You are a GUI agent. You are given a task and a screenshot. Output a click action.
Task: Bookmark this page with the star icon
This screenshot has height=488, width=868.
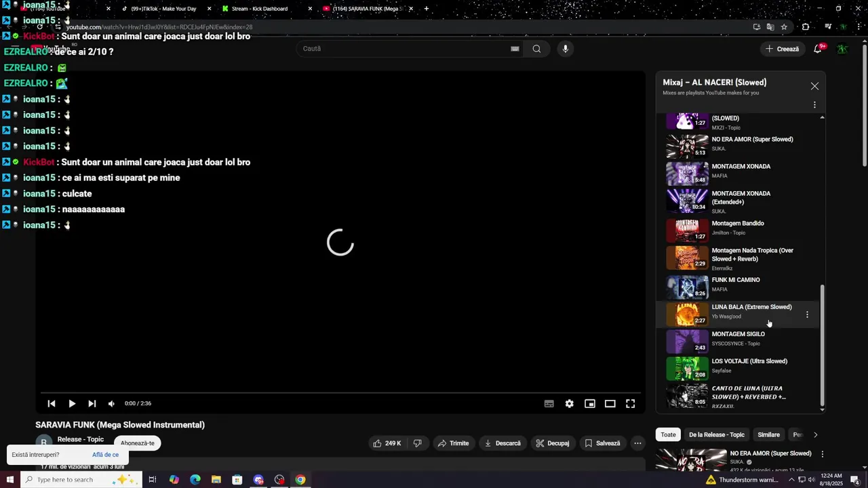point(784,27)
